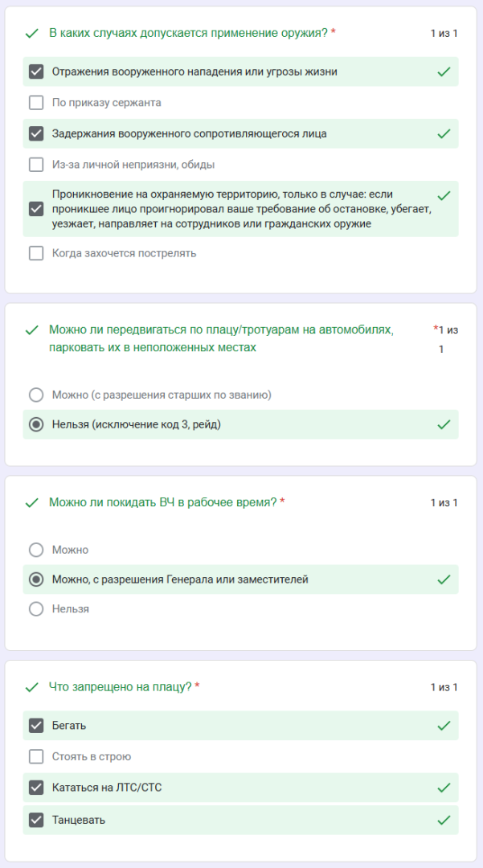Click green checkmark beside weapons question title
483x868 pixels.
[x=32, y=34]
